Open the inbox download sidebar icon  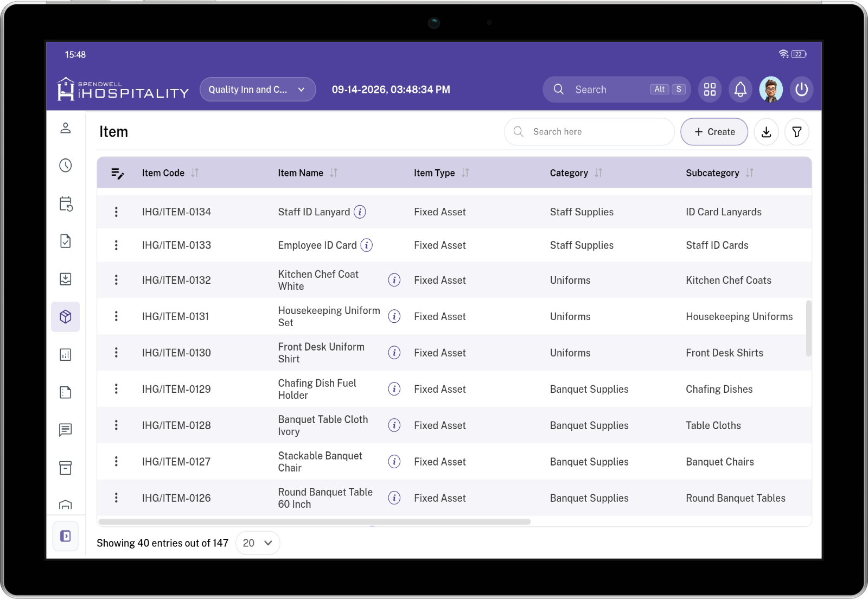tap(66, 279)
